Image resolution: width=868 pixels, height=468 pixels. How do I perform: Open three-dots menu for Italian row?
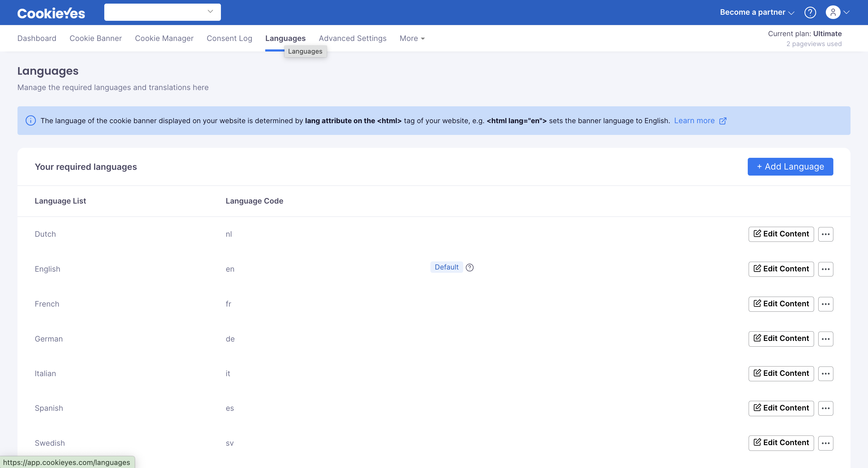click(825, 373)
